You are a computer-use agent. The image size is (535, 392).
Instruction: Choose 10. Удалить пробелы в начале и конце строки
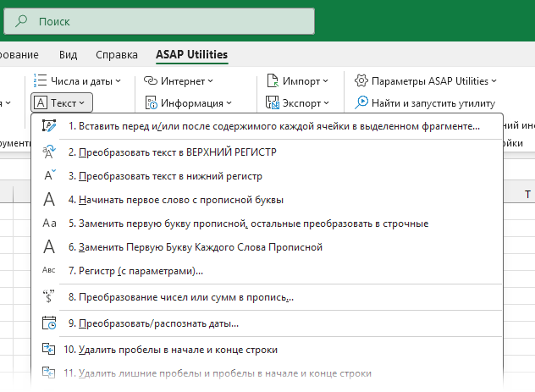(x=267, y=350)
